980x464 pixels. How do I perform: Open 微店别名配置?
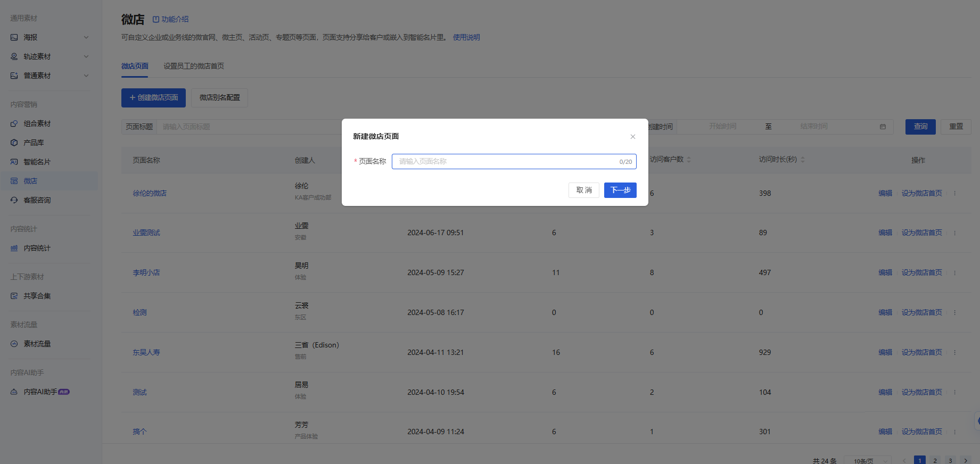pyautogui.click(x=219, y=98)
